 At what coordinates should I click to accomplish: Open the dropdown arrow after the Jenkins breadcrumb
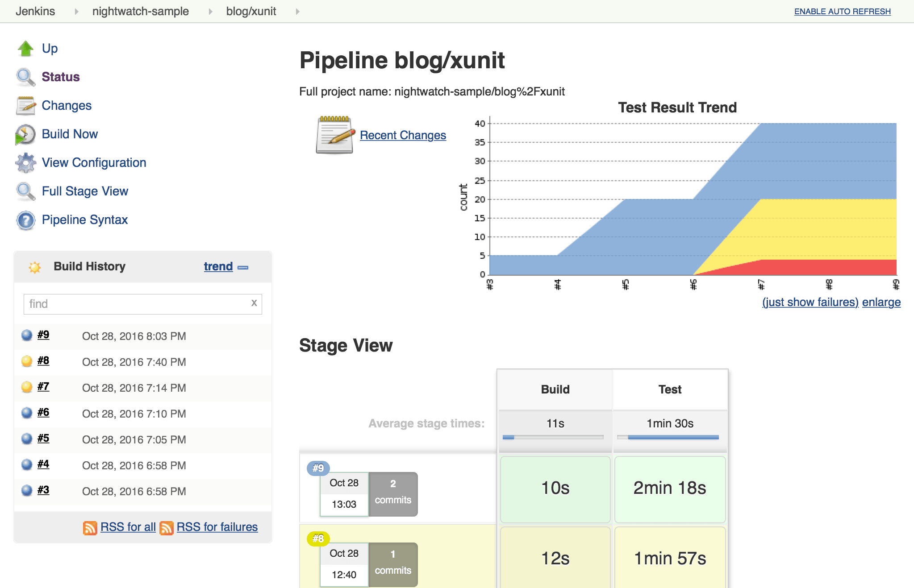(76, 12)
